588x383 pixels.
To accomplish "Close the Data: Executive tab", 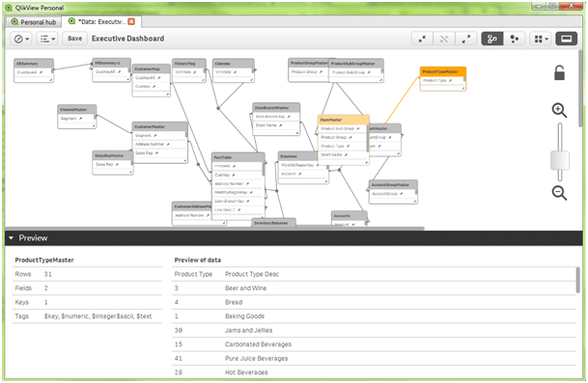I will coord(131,22).
